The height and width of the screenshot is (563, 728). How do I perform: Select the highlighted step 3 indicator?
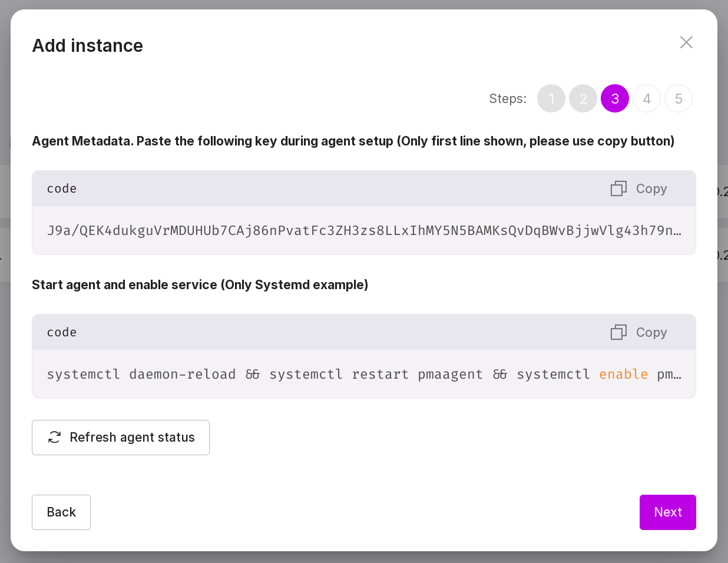(614, 98)
